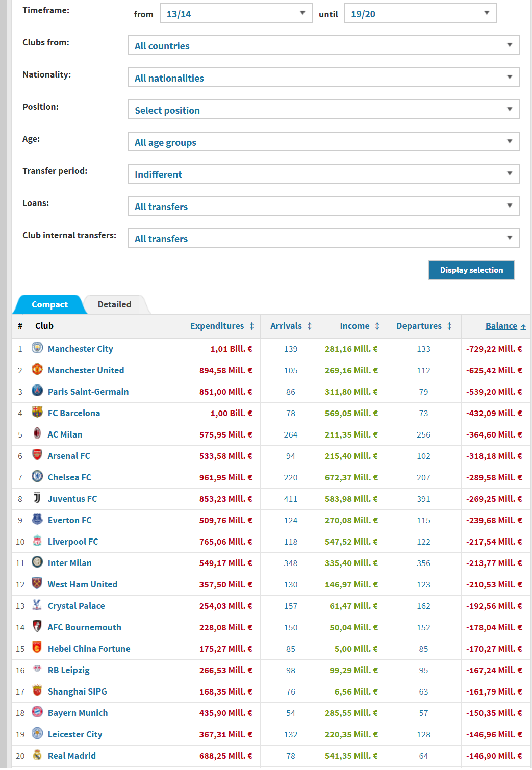Sort table by Income column
This screenshot has width=532, height=770.
click(360, 326)
